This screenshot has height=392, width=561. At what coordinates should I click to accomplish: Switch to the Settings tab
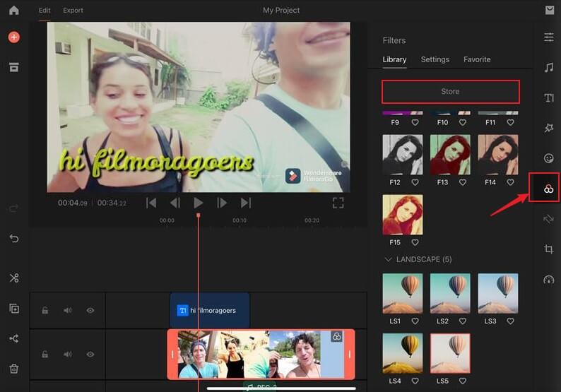click(x=435, y=59)
